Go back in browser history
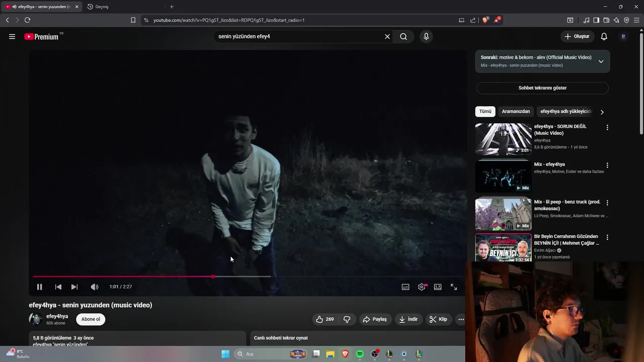The height and width of the screenshot is (362, 644). click(x=7, y=20)
